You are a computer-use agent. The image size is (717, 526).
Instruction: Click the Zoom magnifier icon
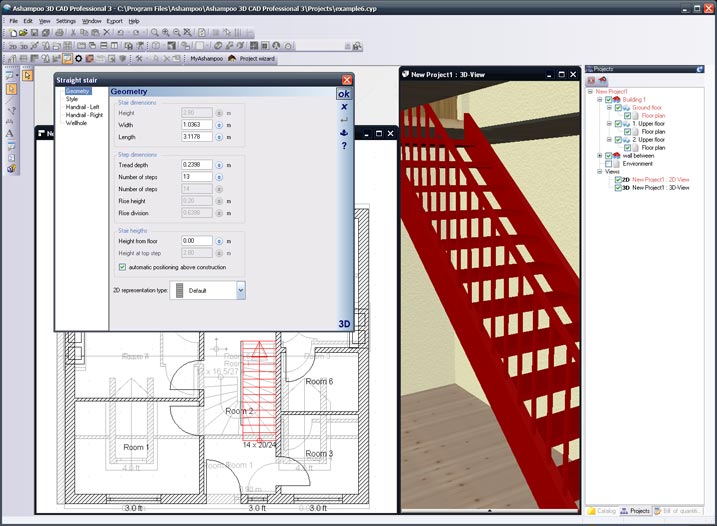[155, 33]
